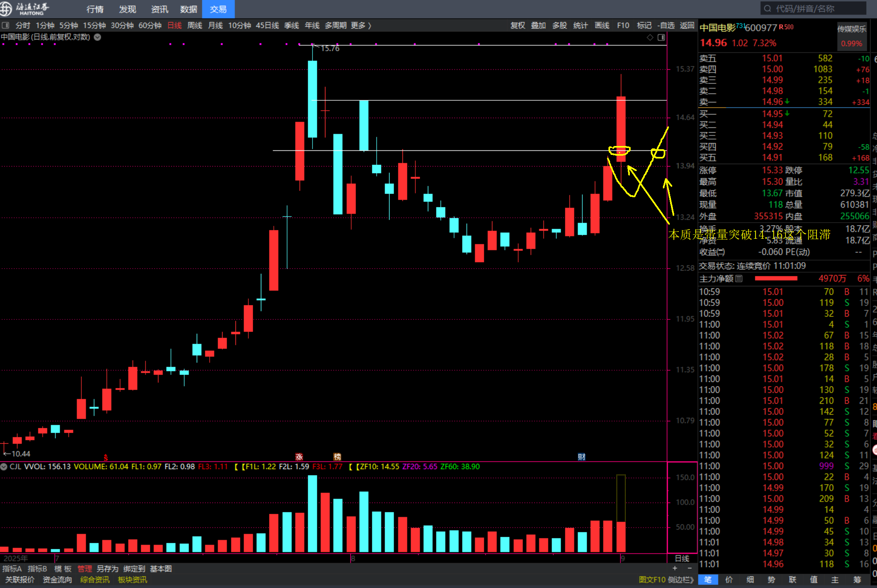The width and height of the screenshot is (877, 588).
Task: Click the 涨 marker on the chart axis
Action: (x=299, y=457)
